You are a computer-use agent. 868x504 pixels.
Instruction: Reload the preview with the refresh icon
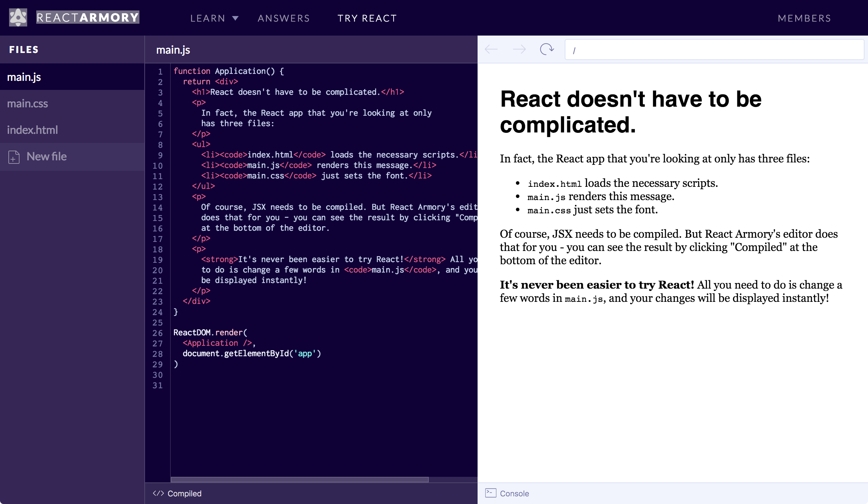[547, 49]
